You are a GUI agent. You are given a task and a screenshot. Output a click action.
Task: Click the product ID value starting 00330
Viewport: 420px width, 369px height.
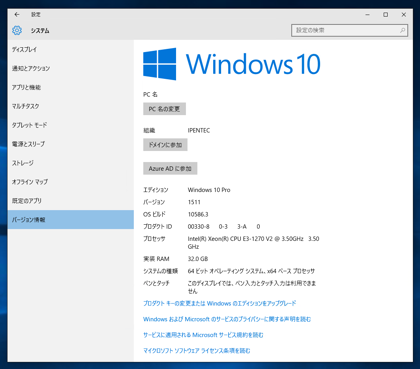(224, 227)
